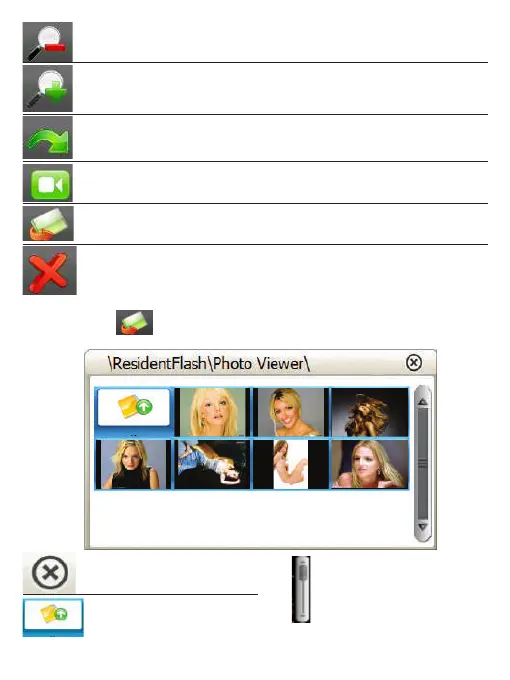Open last thumbnail in the bottom row

pos(369,464)
